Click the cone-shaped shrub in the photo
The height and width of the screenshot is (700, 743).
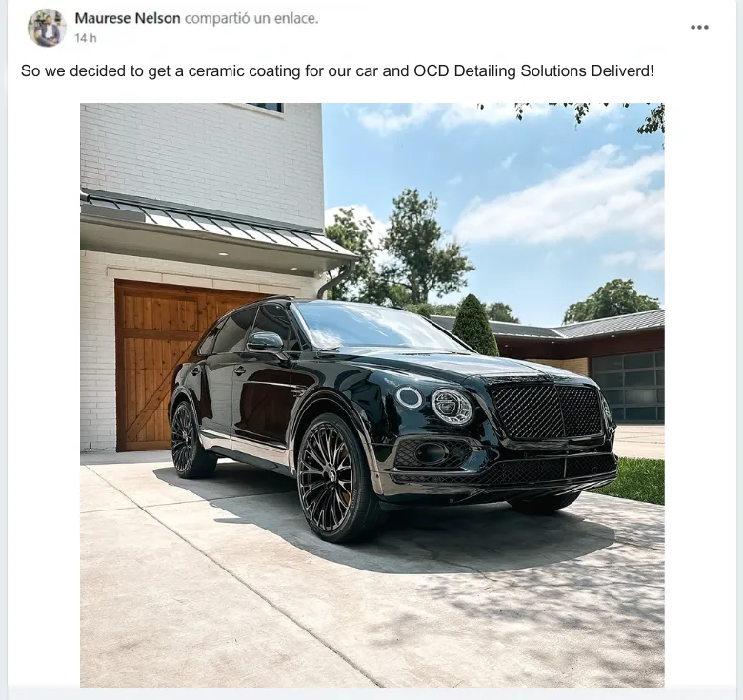click(x=474, y=326)
